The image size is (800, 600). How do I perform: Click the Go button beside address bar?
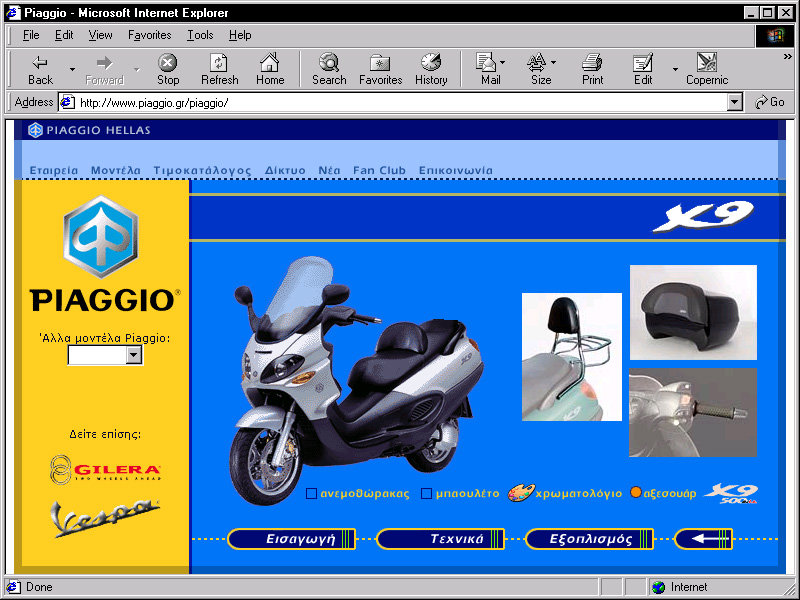770,102
